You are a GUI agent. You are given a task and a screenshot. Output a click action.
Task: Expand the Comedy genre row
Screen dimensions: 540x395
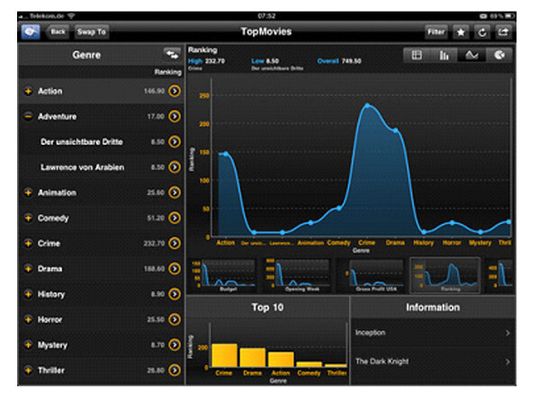(28, 218)
